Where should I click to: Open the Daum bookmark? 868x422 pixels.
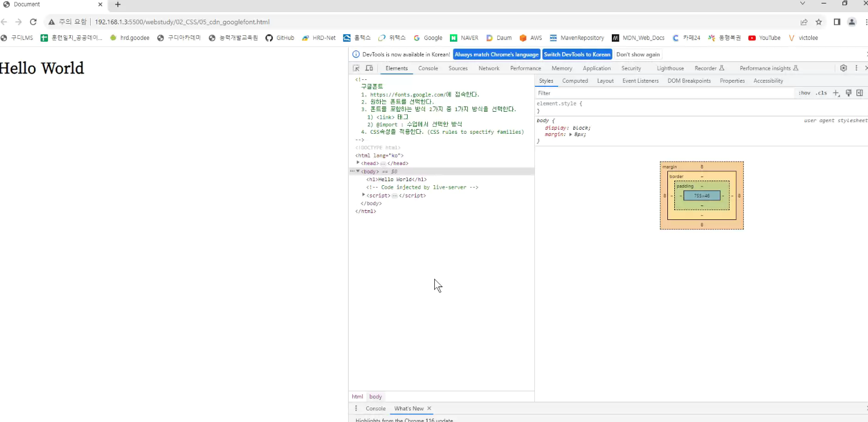(498, 38)
